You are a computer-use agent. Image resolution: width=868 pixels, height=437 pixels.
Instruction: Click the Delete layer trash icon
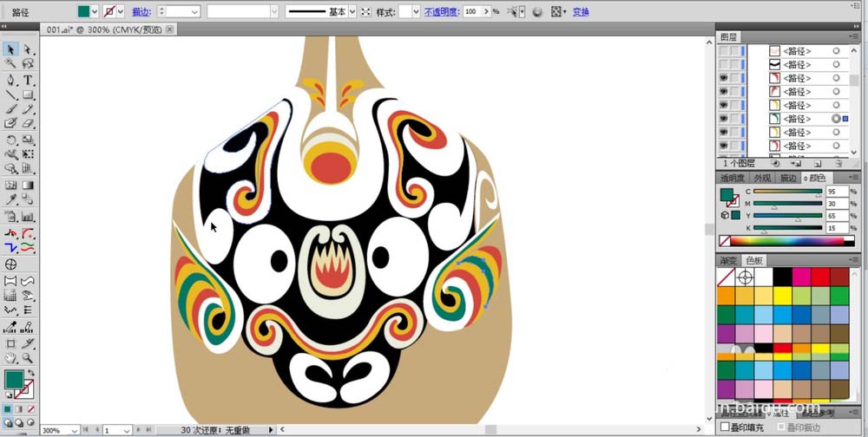pyautogui.click(x=838, y=163)
